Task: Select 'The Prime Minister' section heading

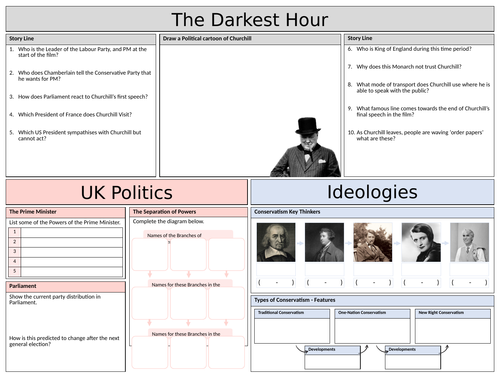Action: click(33, 212)
